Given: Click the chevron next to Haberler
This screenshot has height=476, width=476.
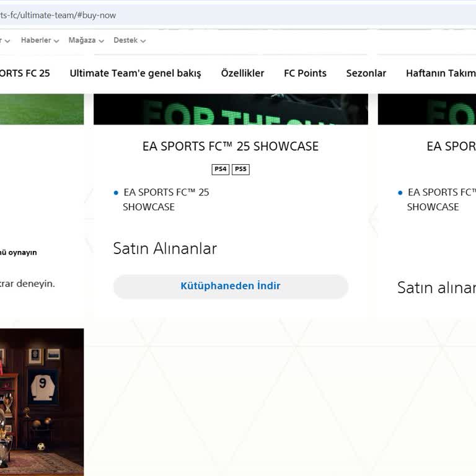Looking at the screenshot, I should 56,41.
